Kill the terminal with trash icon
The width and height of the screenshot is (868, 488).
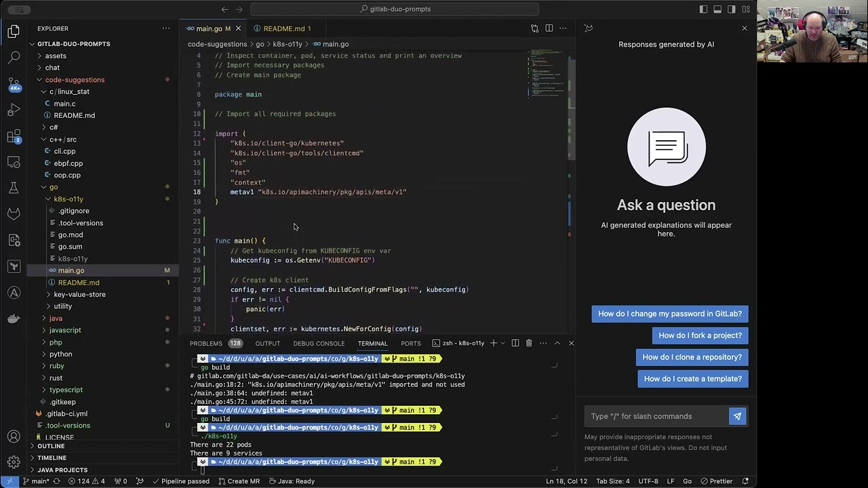pyautogui.click(x=529, y=343)
